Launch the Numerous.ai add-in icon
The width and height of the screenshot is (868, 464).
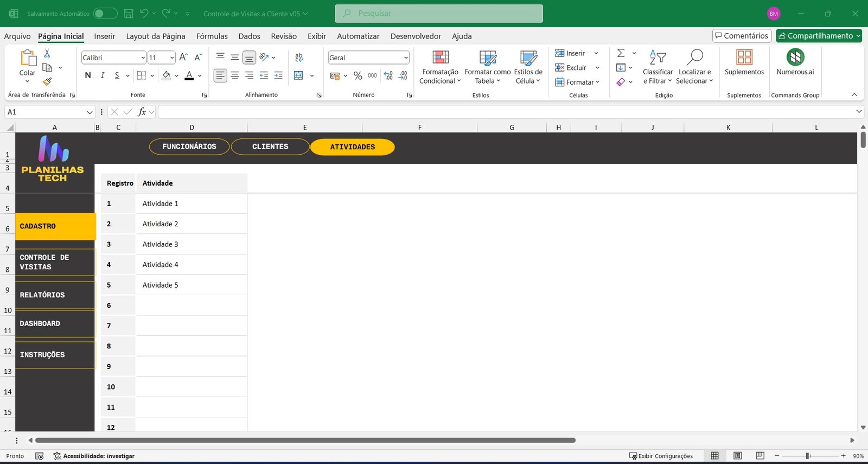pyautogui.click(x=795, y=57)
